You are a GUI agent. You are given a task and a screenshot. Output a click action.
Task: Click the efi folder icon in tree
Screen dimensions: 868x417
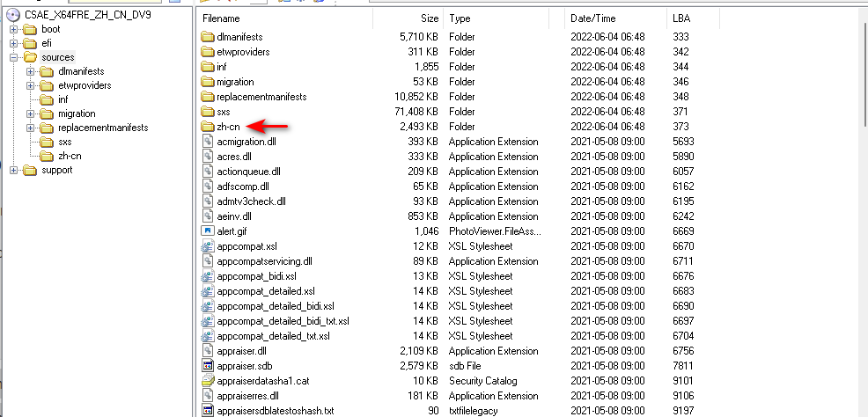[x=30, y=43]
